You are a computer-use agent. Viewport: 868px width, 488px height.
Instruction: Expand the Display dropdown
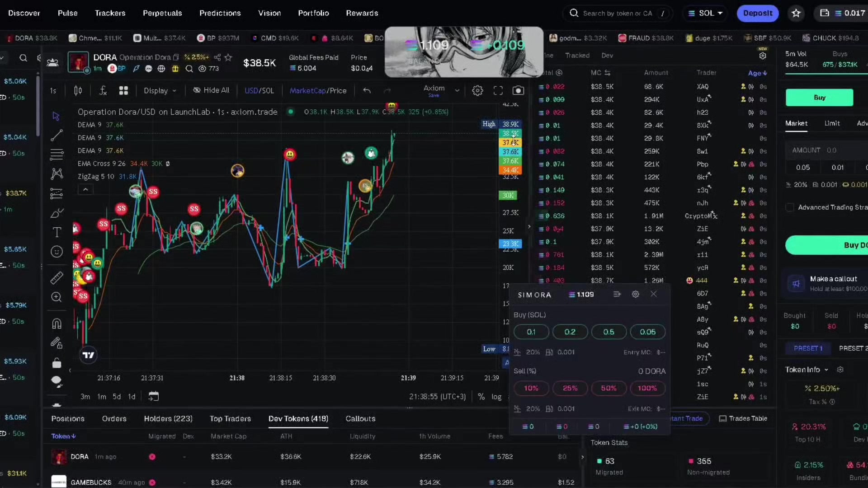(x=160, y=91)
